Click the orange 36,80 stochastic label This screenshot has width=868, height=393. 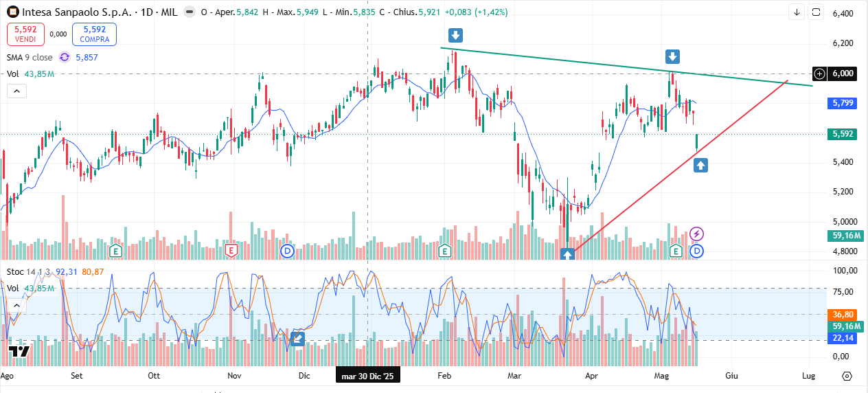point(843,314)
